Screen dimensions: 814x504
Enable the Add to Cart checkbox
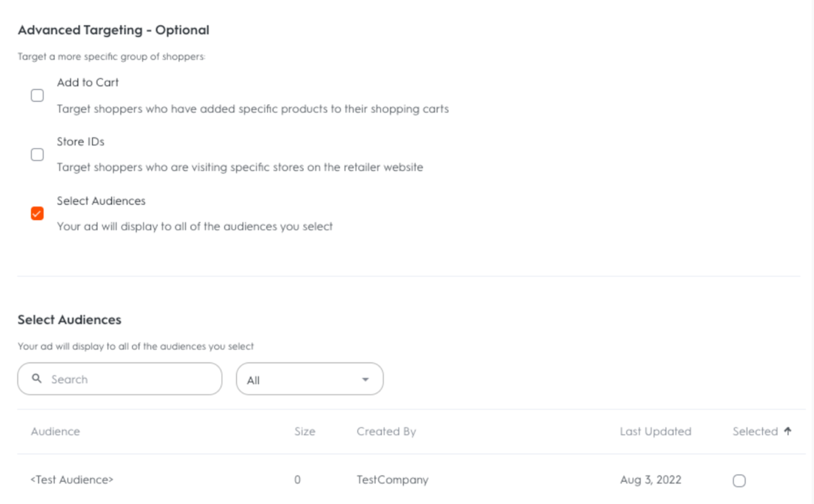coord(38,95)
